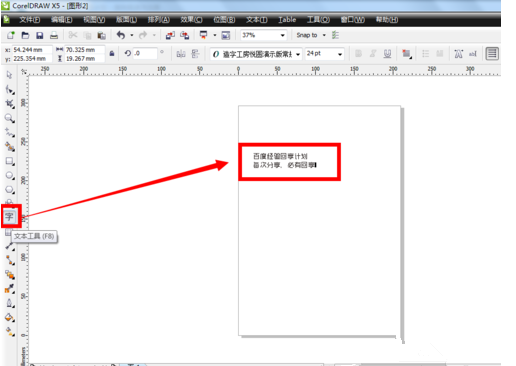This screenshot has width=516, height=366.
Task: Select the Rectangle tool
Action: pyautogui.click(x=9, y=161)
